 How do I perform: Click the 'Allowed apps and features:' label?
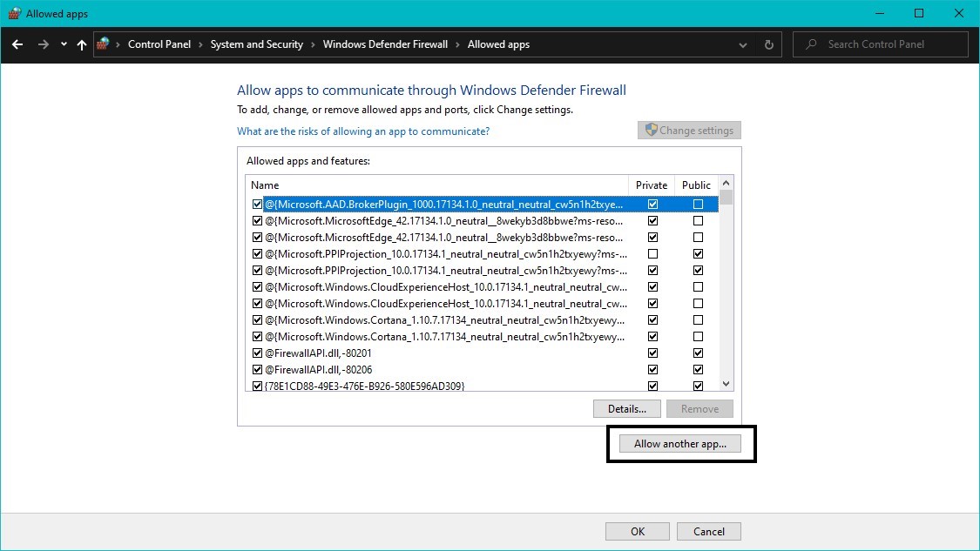click(x=308, y=160)
